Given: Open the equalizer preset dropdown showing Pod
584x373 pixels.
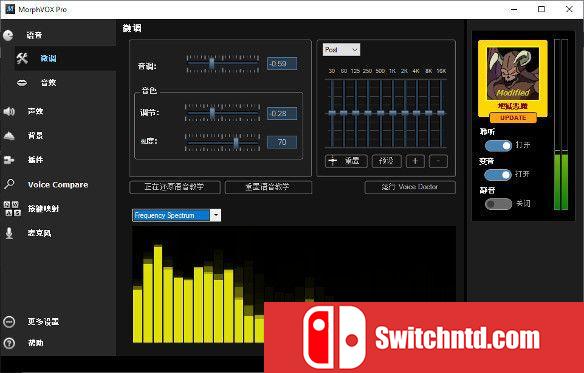Looking at the screenshot, I should click(341, 50).
